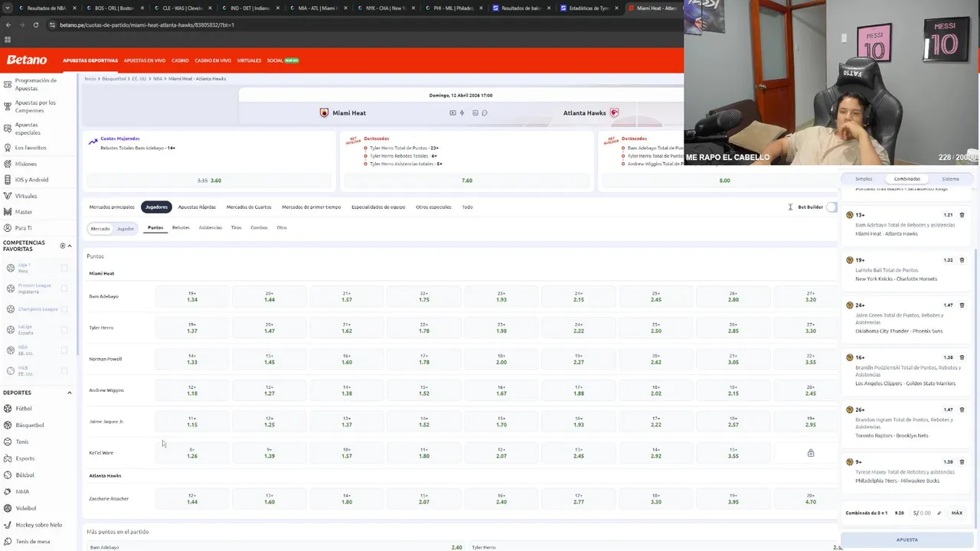
Task: Delete Tyrese Maxey 9+ bet from slip
Action: pos(962,462)
